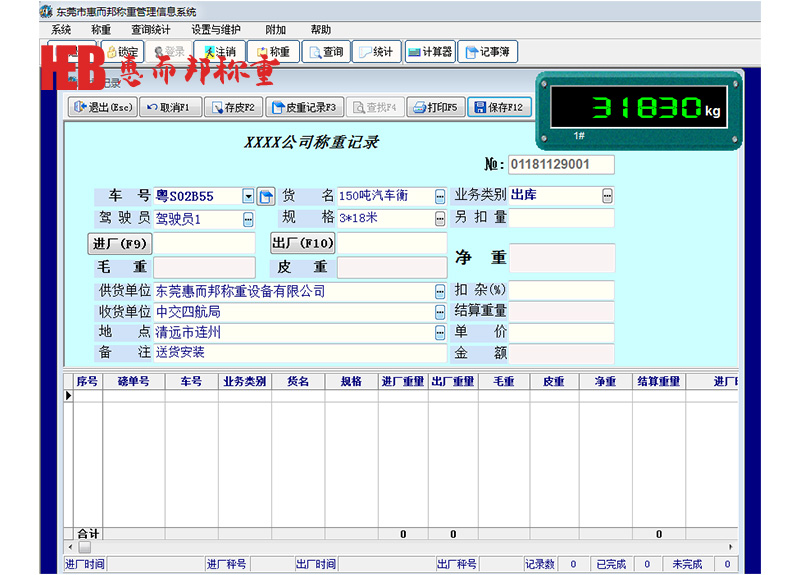Click the 单价 unit price input field
This screenshot has width=800, height=575.
[561, 332]
